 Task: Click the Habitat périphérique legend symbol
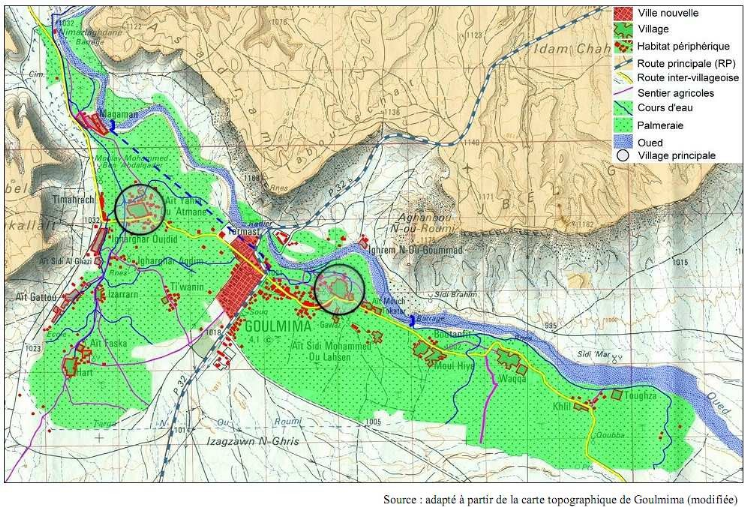click(623, 46)
